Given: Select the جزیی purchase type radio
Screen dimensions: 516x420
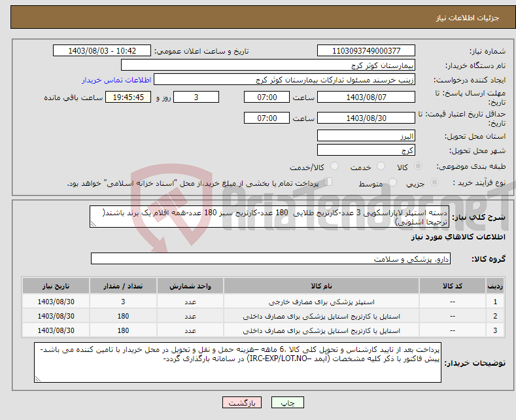Looking at the screenshot, I should (434, 183).
